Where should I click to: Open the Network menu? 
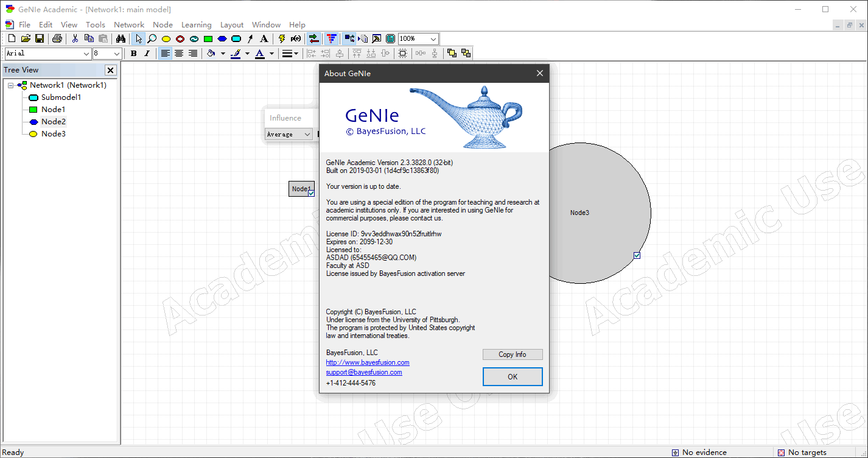click(129, 25)
